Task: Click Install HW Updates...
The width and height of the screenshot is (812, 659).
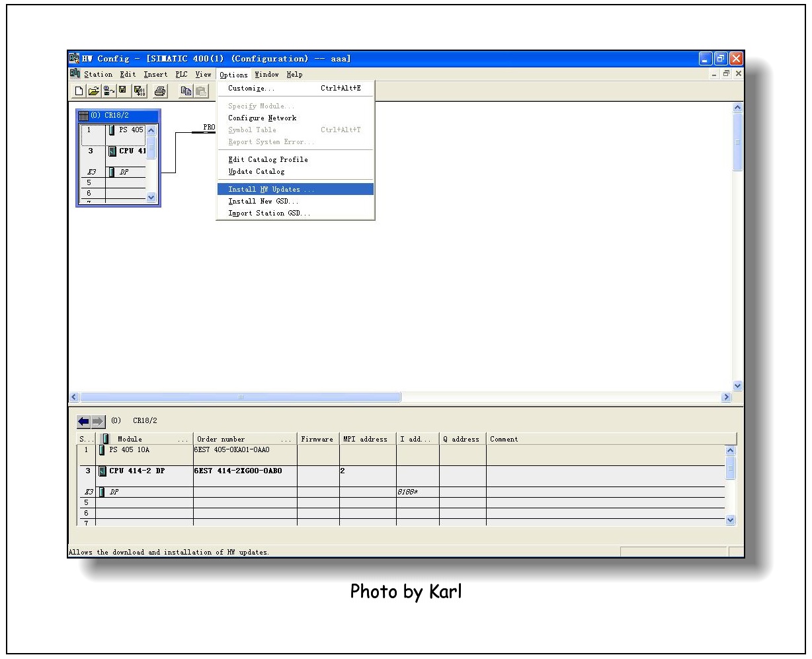Action: coord(296,190)
